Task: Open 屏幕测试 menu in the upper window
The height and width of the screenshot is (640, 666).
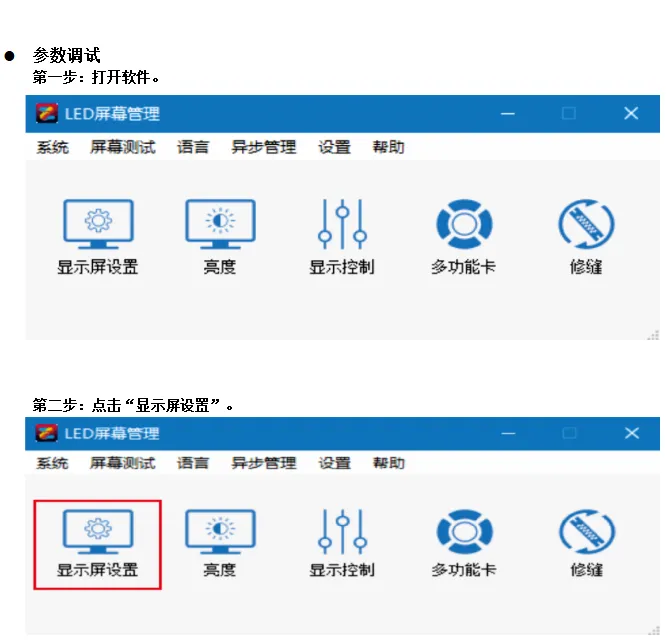Action: tap(123, 147)
